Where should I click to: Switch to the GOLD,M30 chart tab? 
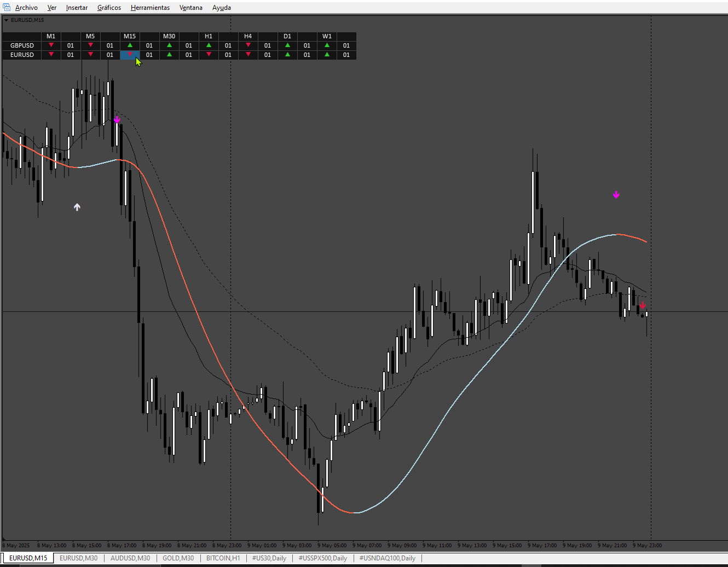click(x=178, y=558)
